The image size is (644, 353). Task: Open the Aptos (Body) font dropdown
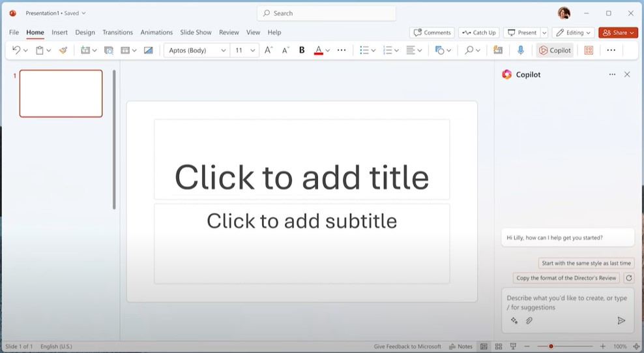197,50
